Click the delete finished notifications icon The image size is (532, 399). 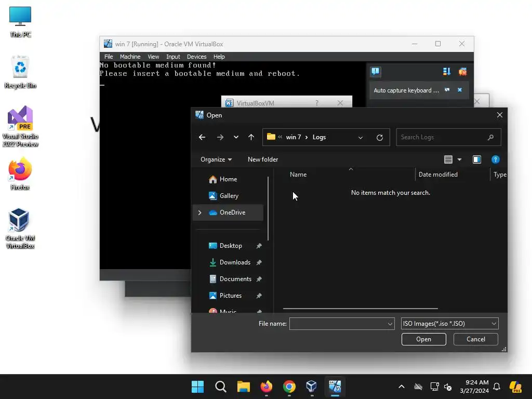(462, 71)
